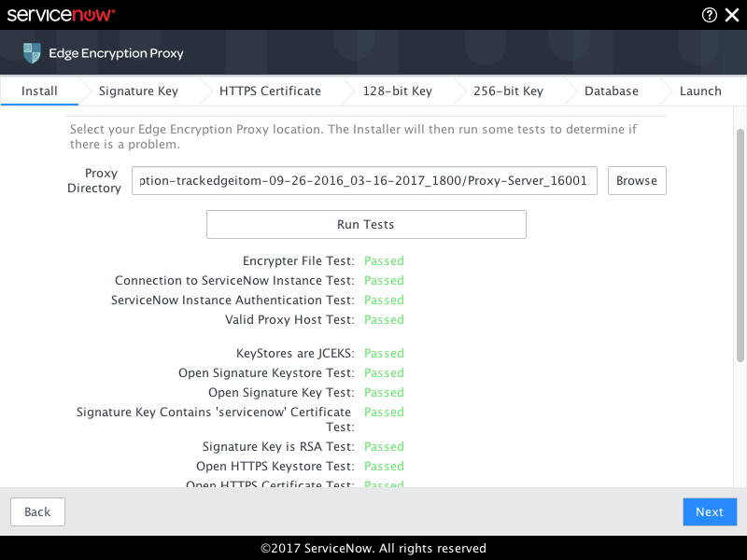Screen dimensions: 747x560
Task: Open the Database tab
Action: click(x=612, y=91)
